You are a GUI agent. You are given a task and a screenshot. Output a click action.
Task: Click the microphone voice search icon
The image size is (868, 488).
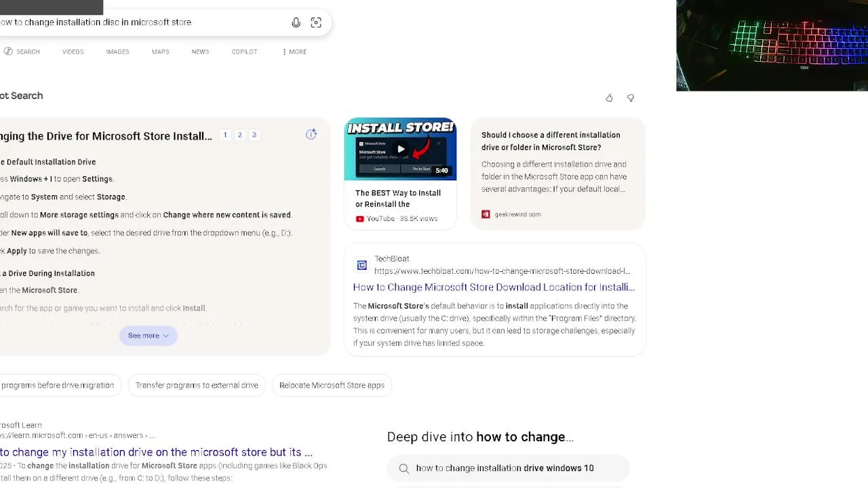click(296, 22)
